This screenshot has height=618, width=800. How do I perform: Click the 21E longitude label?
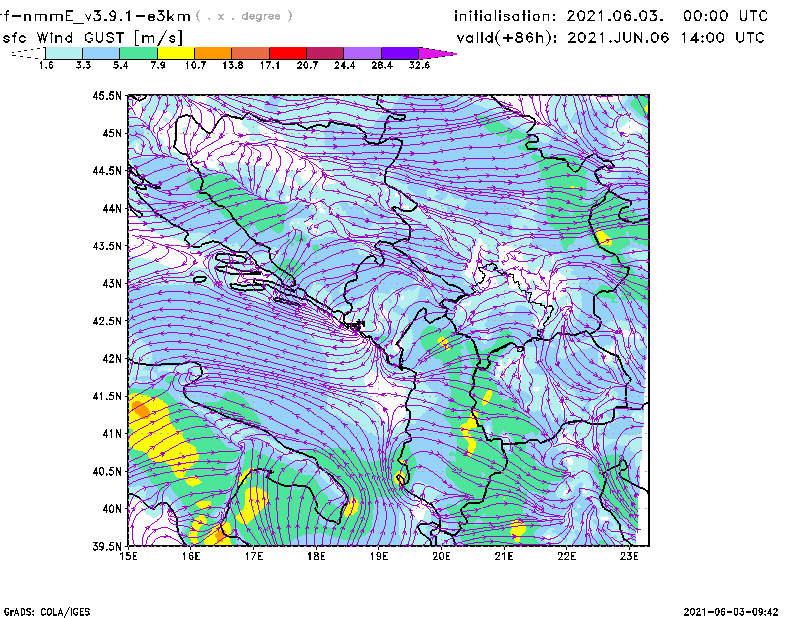click(504, 556)
